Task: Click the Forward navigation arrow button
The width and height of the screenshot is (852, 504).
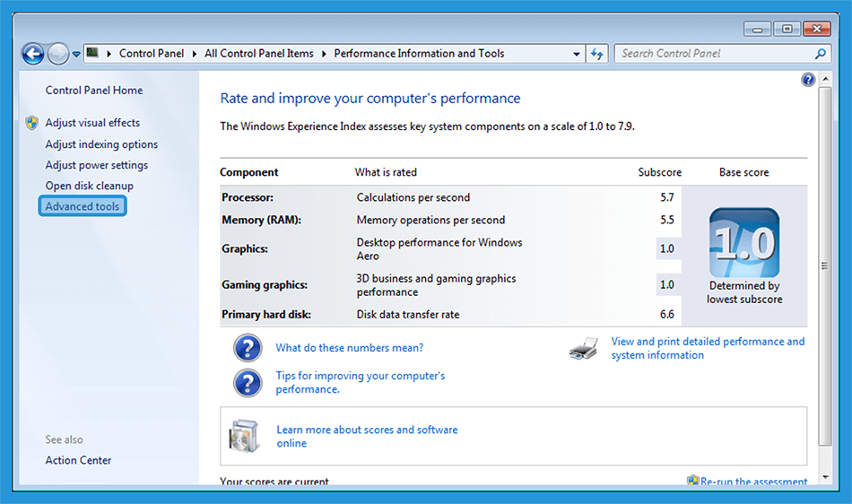Action: (x=57, y=54)
